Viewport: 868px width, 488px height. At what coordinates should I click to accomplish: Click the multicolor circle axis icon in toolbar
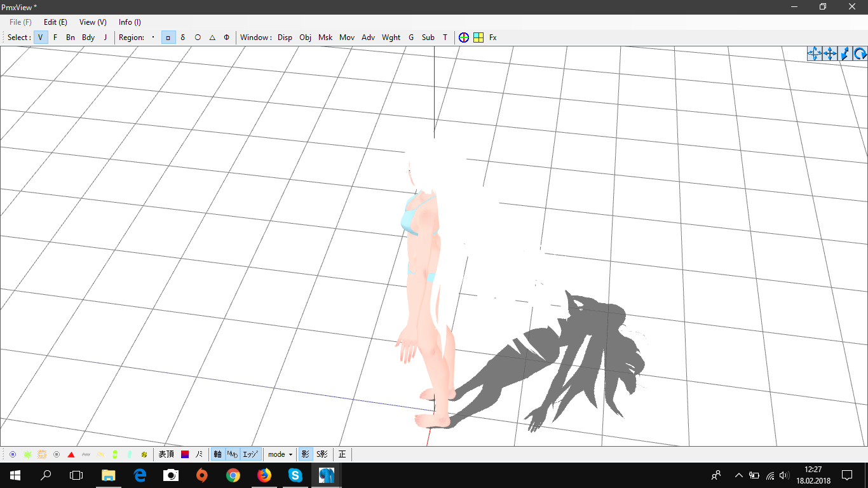[464, 37]
